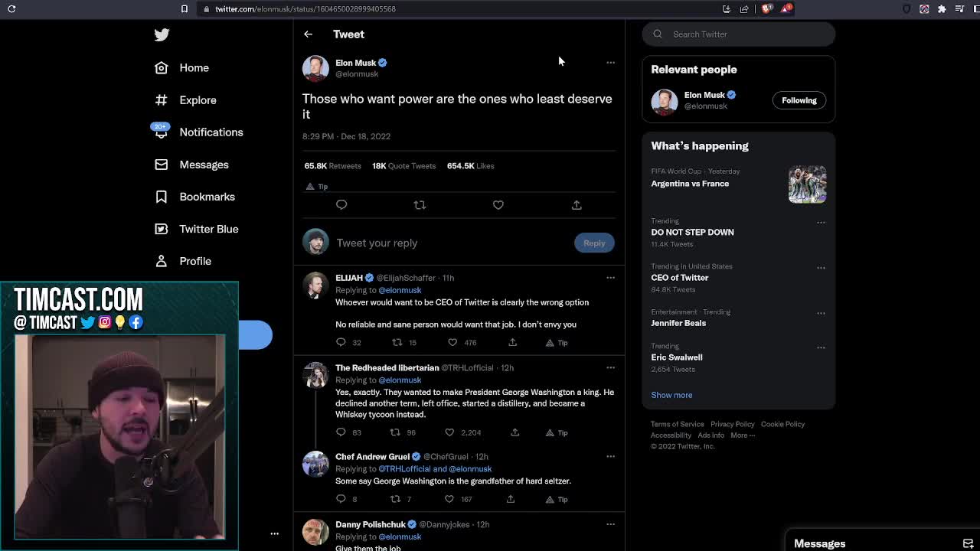Open the Terms of Service link

(x=677, y=424)
